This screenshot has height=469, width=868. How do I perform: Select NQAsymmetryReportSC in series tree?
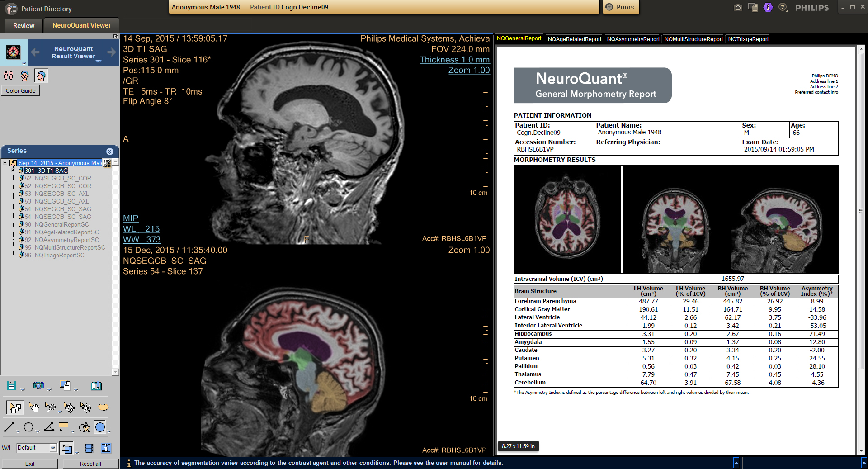point(66,240)
